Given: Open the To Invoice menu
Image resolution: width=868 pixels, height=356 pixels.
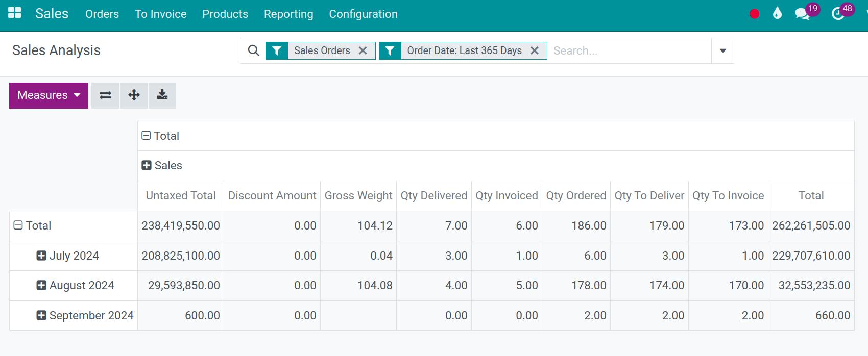Looking at the screenshot, I should pyautogui.click(x=161, y=14).
